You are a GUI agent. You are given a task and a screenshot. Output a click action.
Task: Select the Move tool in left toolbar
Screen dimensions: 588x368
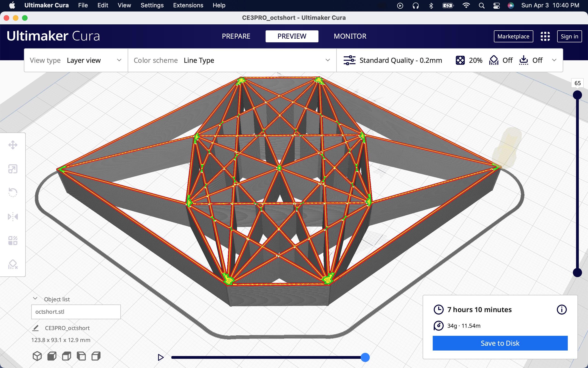(x=13, y=145)
